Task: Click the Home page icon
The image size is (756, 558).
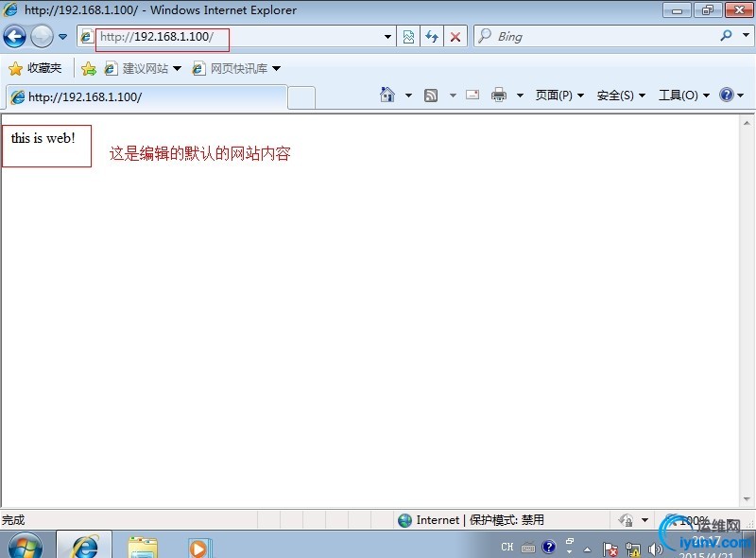Action: pyautogui.click(x=387, y=95)
